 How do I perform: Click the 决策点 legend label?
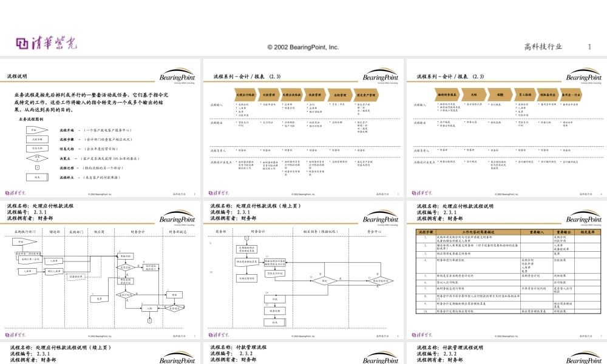click(x=65, y=158)
